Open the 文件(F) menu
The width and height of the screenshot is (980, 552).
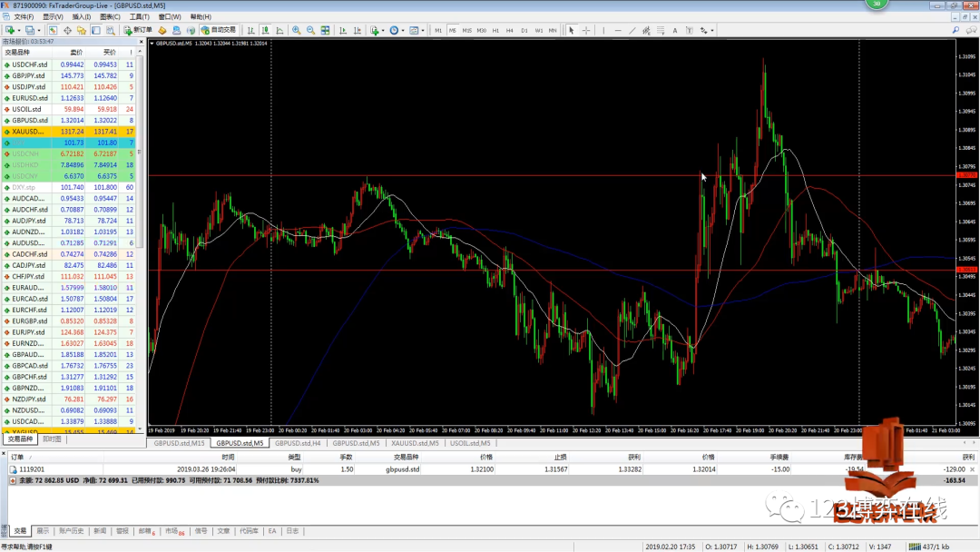pos(24,17)
